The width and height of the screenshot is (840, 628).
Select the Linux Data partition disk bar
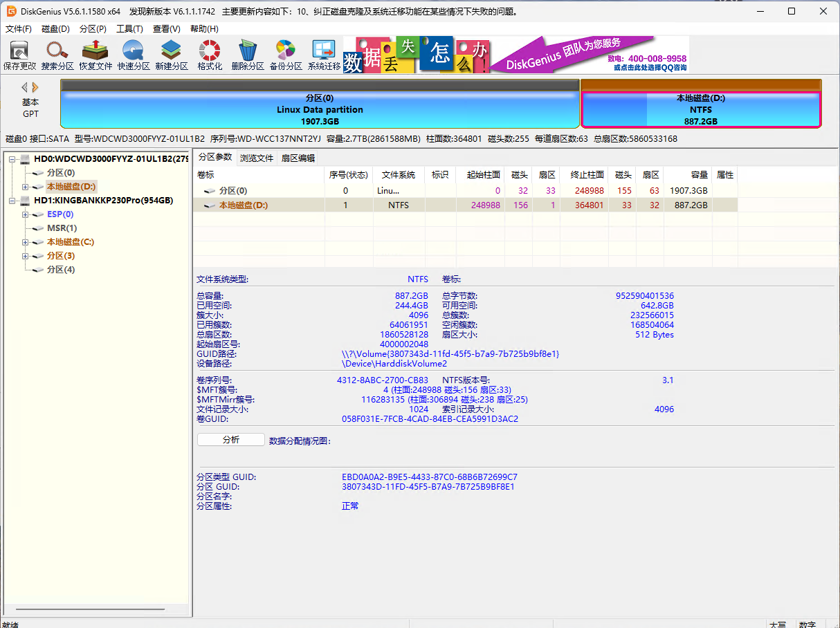pyautogui.click(x=320, y=110)
